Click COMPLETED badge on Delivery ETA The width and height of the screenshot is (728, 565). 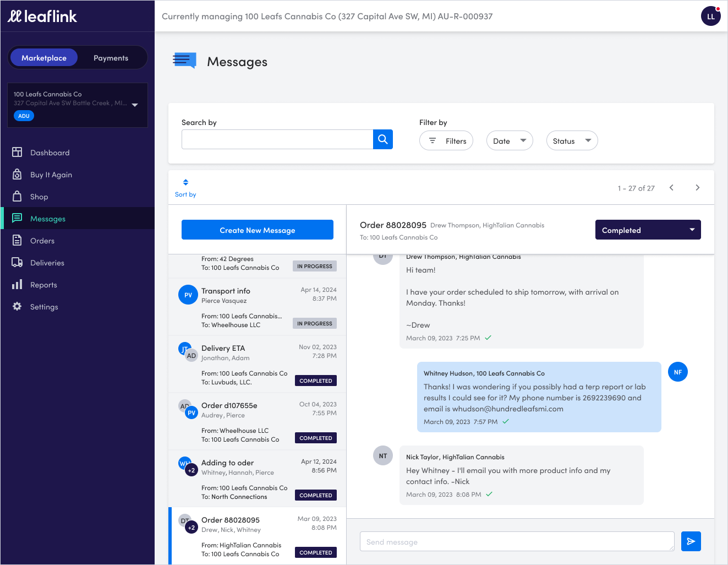coord(316,381)
